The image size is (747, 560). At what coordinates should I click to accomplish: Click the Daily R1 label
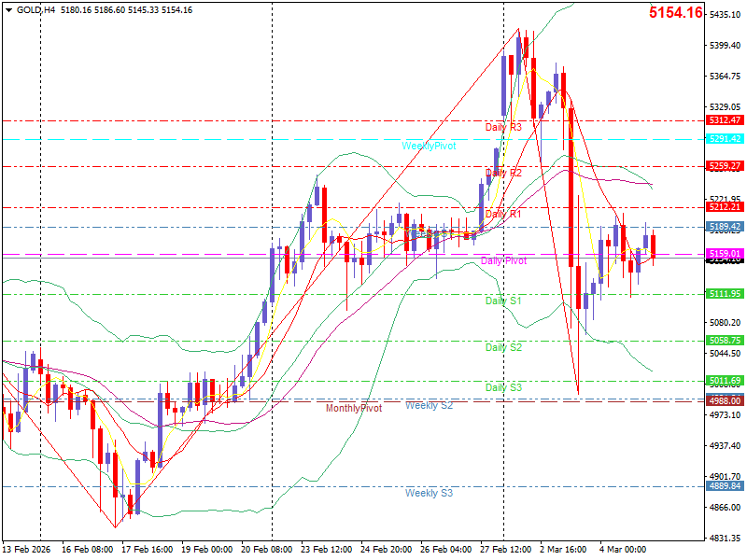503,214
